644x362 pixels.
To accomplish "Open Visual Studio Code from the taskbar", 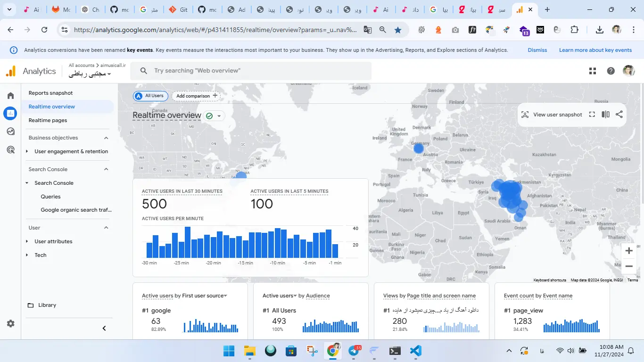I will click(x=415, y=351).
